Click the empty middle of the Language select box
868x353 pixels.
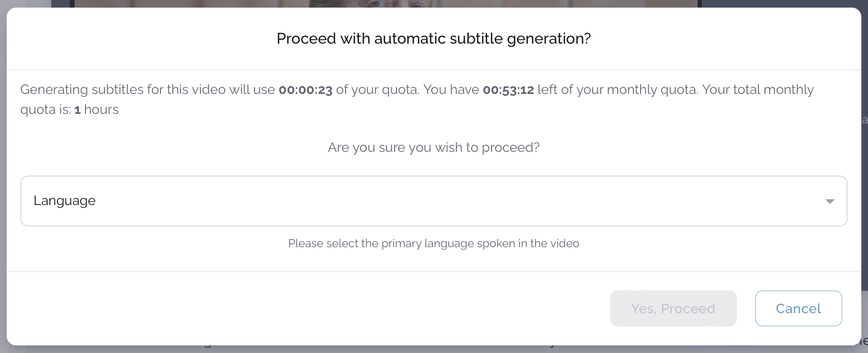pyautogui.click(x=434, y=201)
